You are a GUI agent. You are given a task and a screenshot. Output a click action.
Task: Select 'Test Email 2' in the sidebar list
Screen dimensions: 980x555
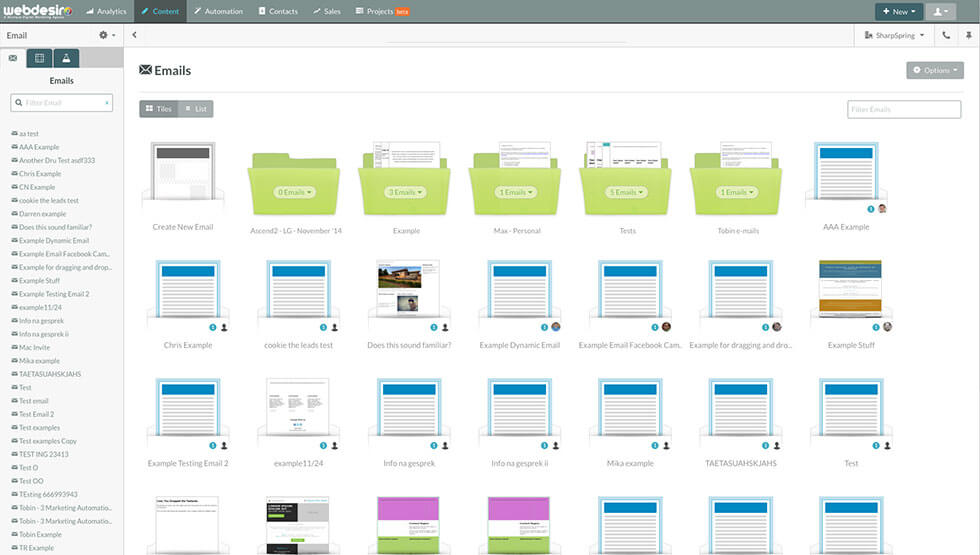point(33,414)
